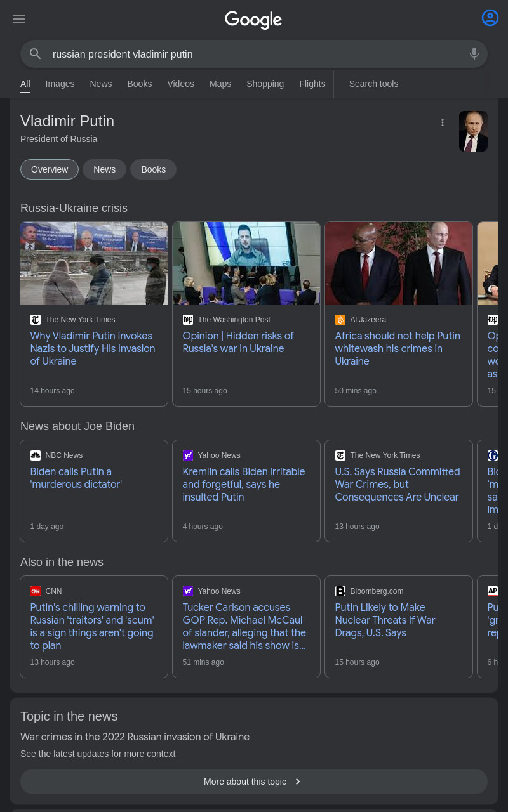Click the 'Vladimir Putin' panel title
This screenshot has height=812, width=508.
pos(67,121)
